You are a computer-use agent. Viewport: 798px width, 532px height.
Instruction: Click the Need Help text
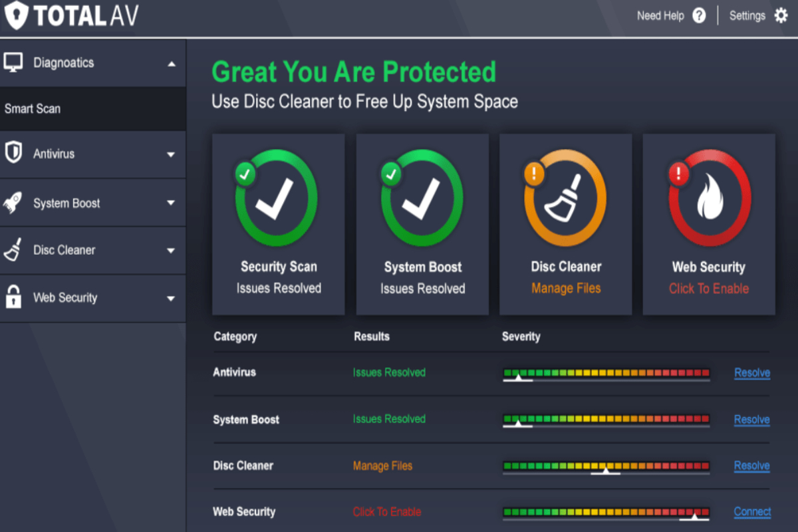click(660, 16)
